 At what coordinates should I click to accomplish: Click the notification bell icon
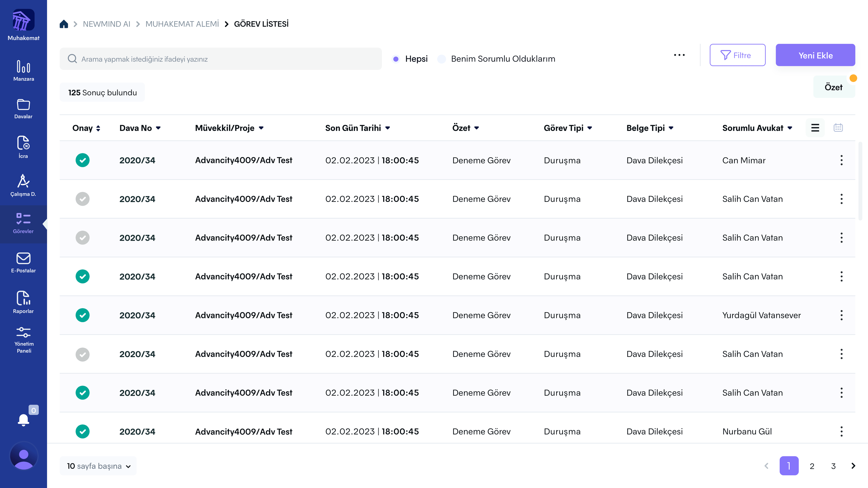[23, 420]
